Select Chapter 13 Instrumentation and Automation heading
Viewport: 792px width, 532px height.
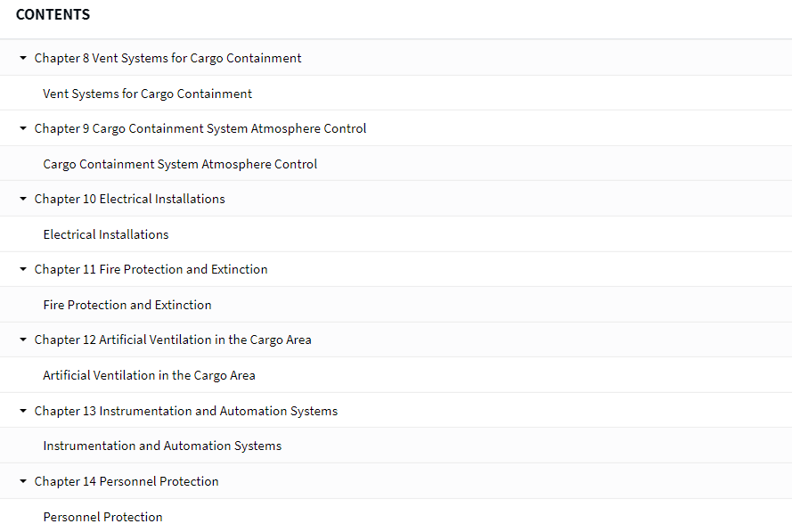tap(186, 411)
